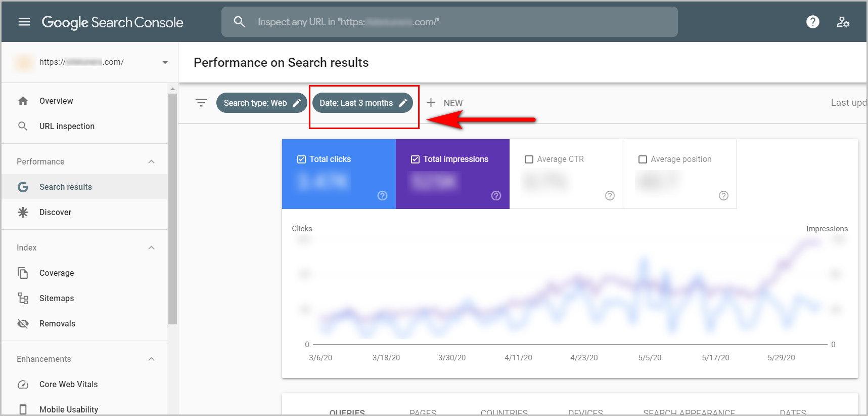Click pencil icon on Date chip

403,103
